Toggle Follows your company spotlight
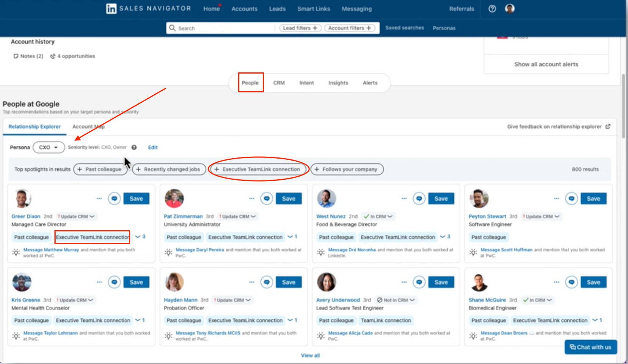Image resolution: width=628 pixels, height=364 pixels. point(347,169)
